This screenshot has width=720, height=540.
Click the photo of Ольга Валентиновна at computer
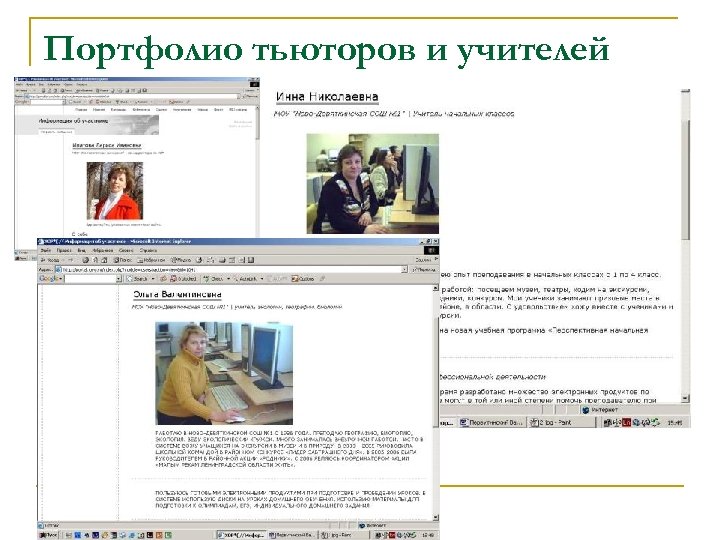[x=224, y=373]
